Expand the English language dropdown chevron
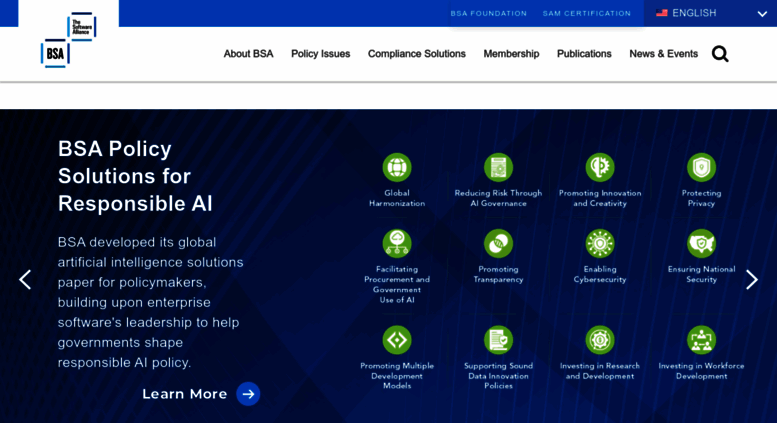Image resolution: width=777 pixels, height=423 pixels. 762,14
